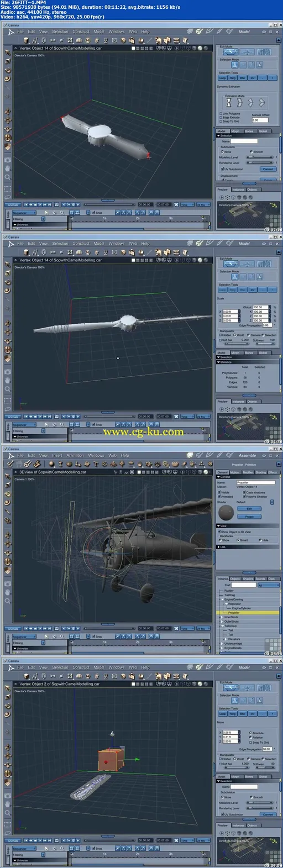Collapse View section in 06:56 frame
Screen dimensions: 283x868
(x=218, y=526)
